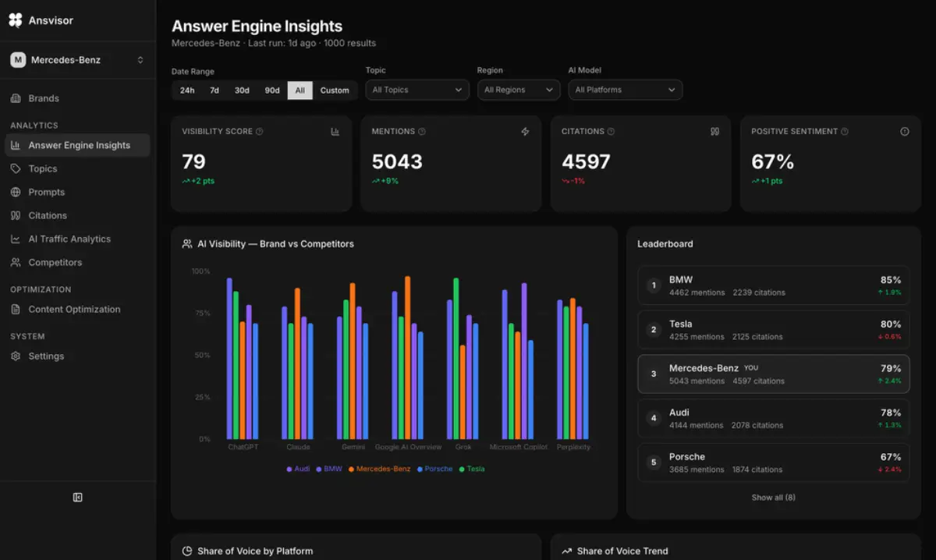
Task: Toggle Porsche in chart legend
Action: coord(435,469)
